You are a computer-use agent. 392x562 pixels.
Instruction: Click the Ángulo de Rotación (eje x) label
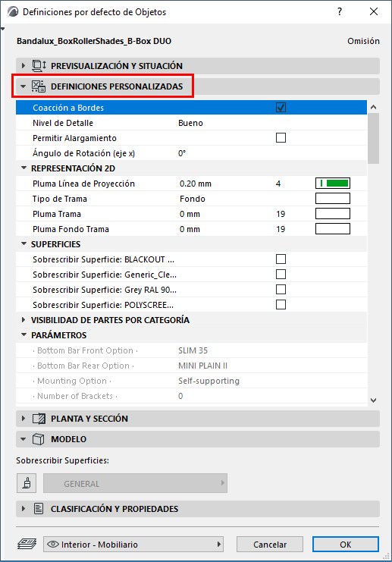tap(84, 153)
